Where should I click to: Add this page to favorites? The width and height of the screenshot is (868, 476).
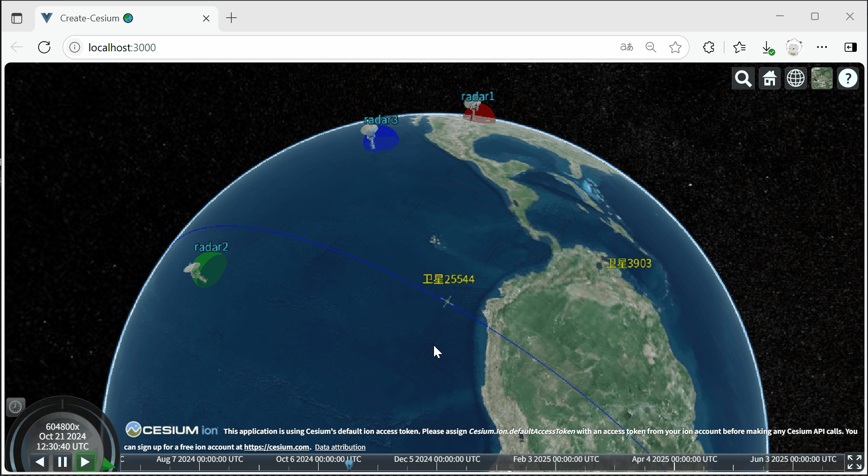[x=675, y=47]
